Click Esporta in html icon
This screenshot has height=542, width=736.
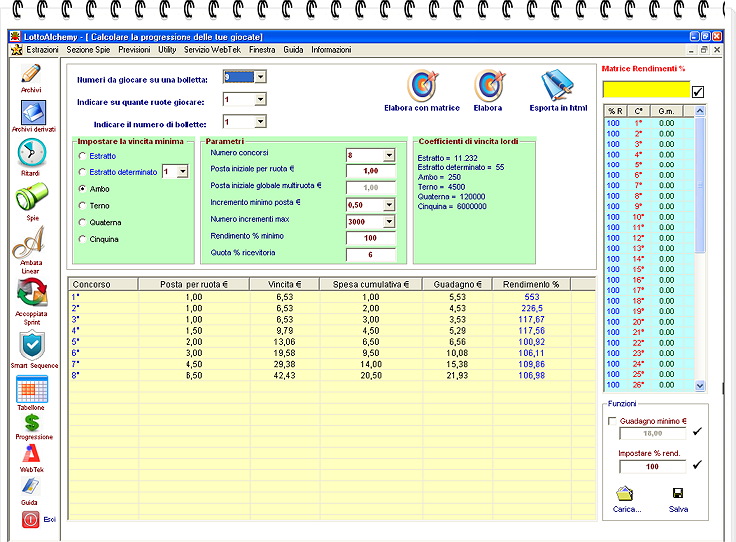[557, 85]
